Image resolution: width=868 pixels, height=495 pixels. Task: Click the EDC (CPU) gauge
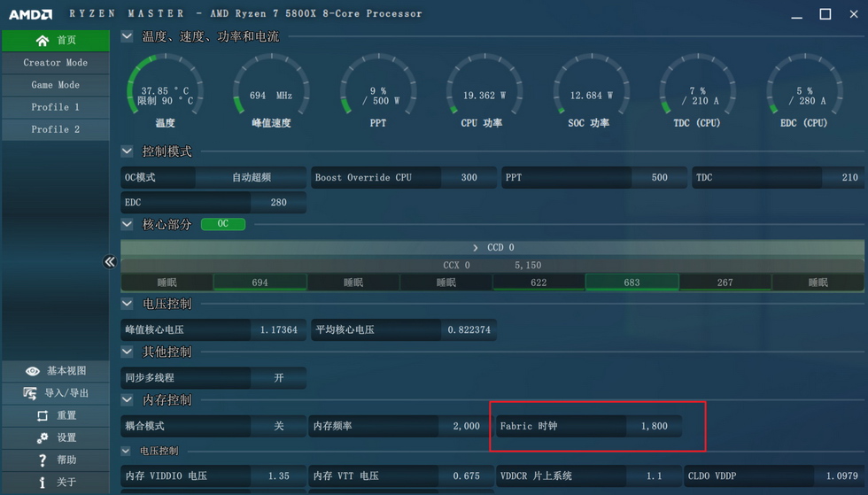coord(804,90)
